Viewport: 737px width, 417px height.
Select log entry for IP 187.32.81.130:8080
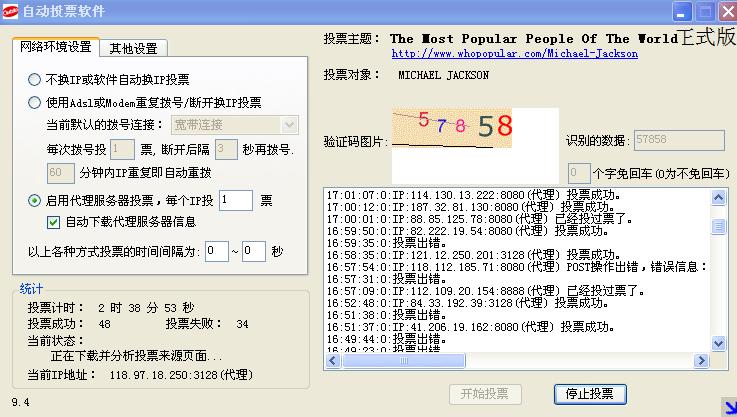click(x=471, y=207)
